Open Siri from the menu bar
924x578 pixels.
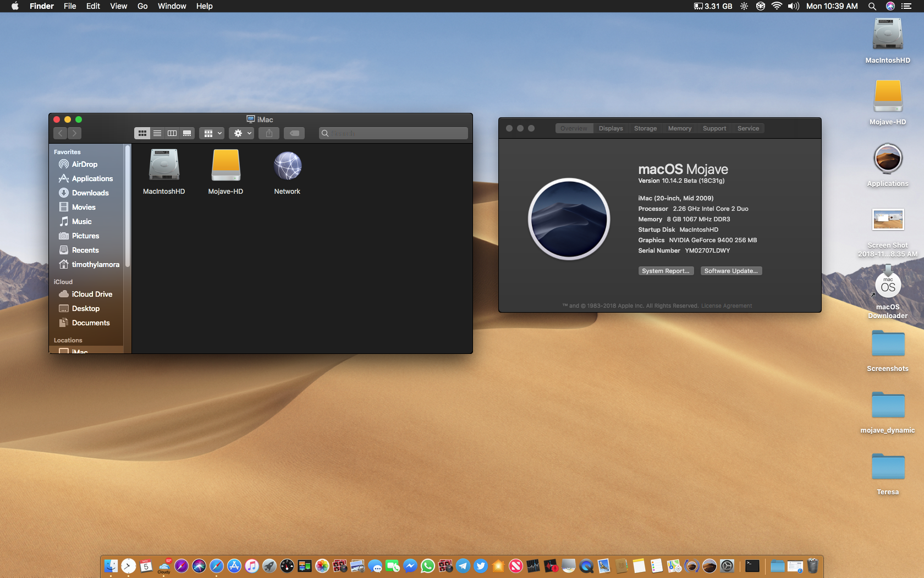(890, 6)
